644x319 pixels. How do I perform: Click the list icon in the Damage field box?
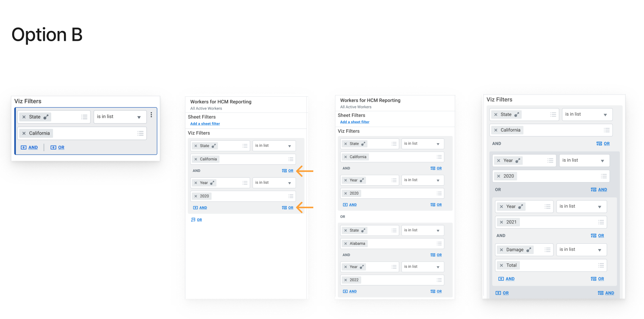(x=548, y=250)
